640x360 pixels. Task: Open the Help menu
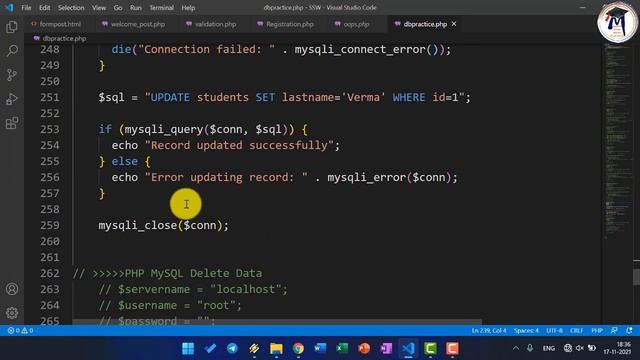point(188,7)
